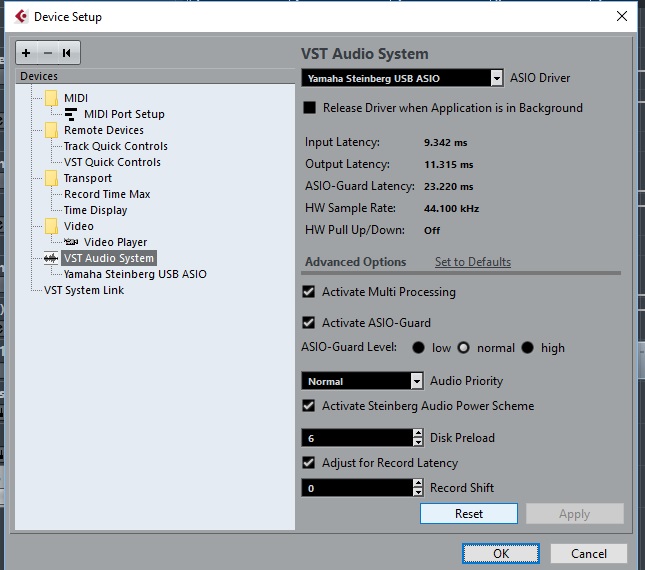Click the Cubase logo in title bar
This screenshot has height=570, width=645.
click(21, 16)
